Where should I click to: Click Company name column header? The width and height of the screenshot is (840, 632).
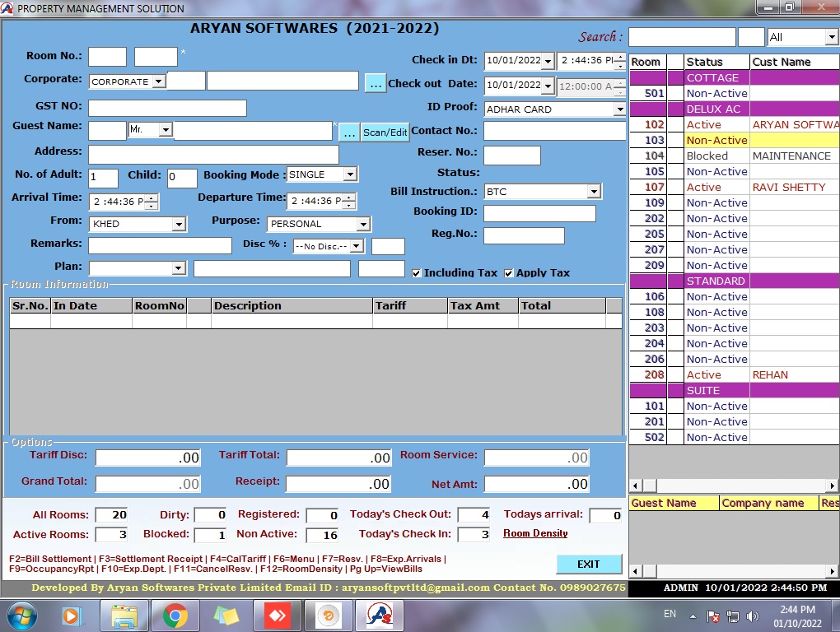click(769, 503)
